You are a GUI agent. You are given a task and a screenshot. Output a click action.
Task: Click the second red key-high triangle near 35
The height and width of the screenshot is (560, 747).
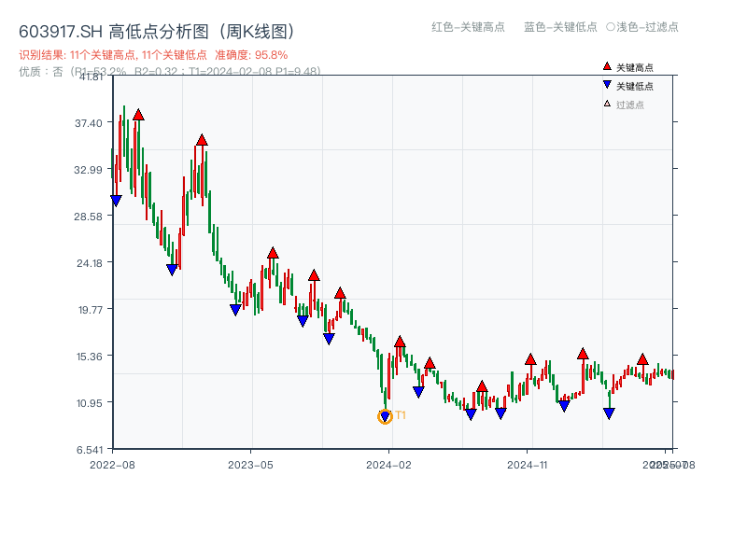[202, 140]
